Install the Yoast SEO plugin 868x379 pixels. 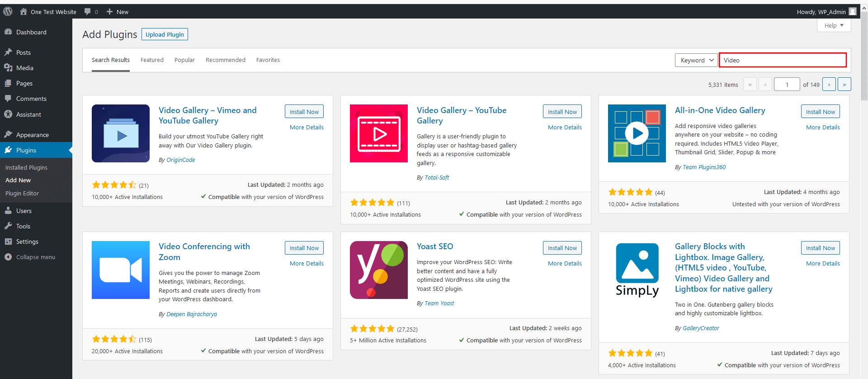562,248
